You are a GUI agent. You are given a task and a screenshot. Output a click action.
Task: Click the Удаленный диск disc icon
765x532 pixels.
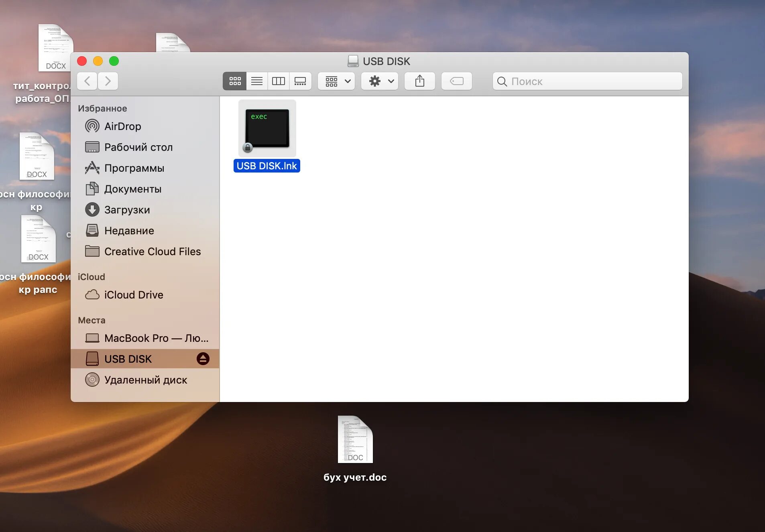tap(92, 380)
